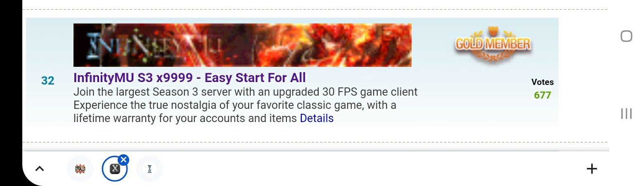Click the Gold Member badge
Image resolution: width=644 pixels, height=186 pixels.
492,45
